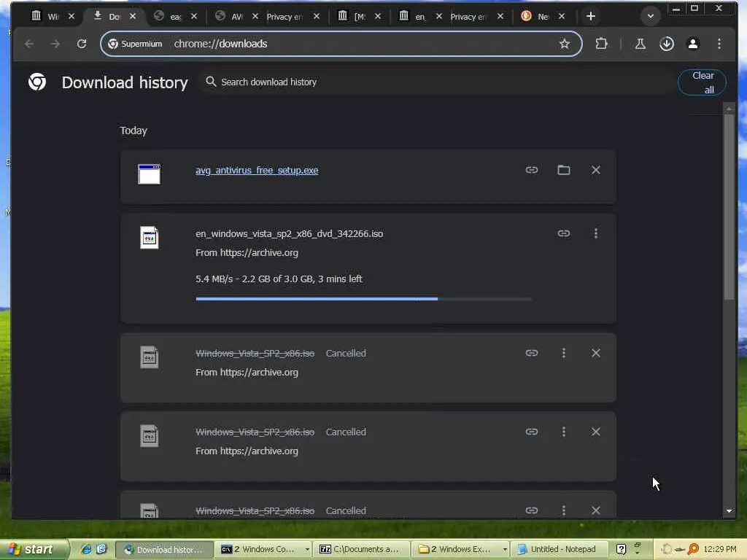Open the profile avatar icon
The image size is (747, 560).
point(693,44)
